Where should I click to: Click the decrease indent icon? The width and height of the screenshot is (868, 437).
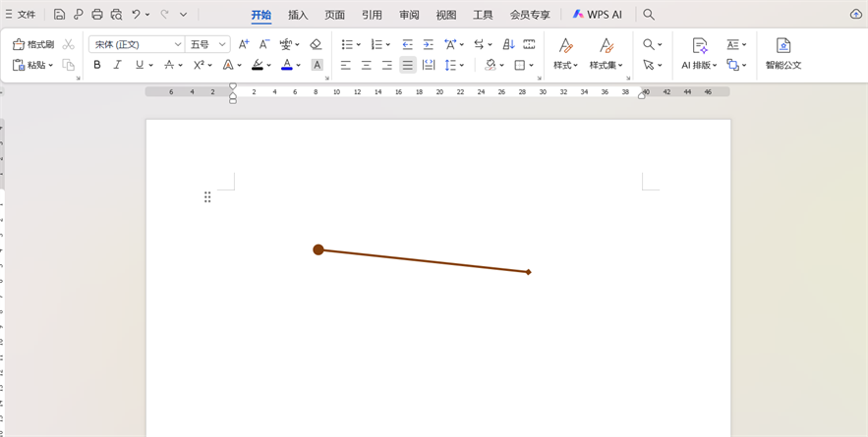[x=407, y=44]
